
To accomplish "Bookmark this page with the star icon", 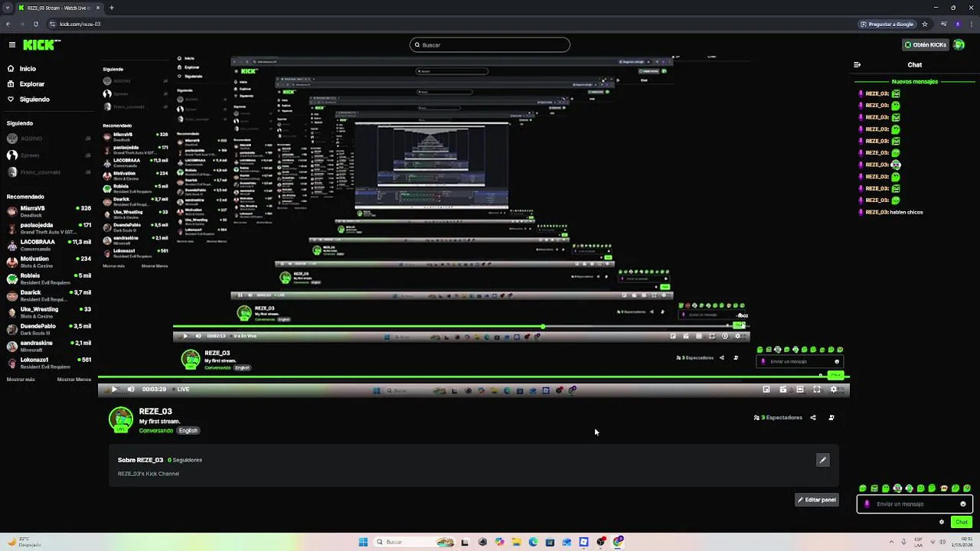I will (925, 24).
